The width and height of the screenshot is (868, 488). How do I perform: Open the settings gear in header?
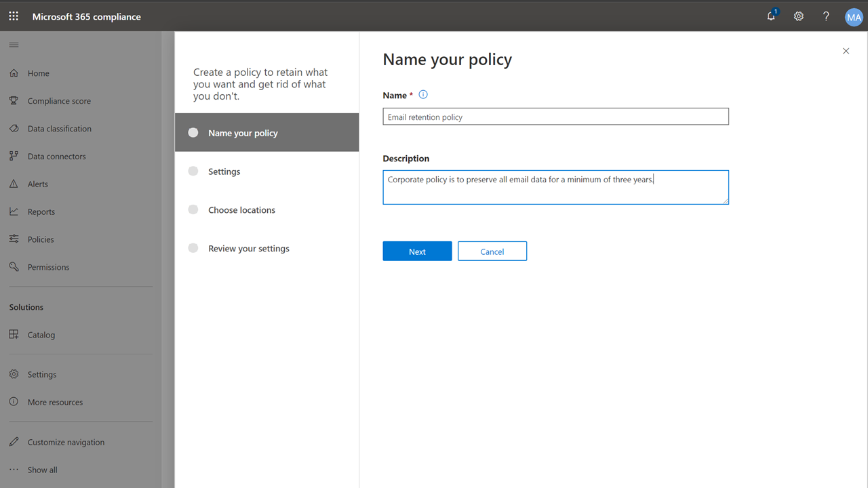(x=799, y=16)
